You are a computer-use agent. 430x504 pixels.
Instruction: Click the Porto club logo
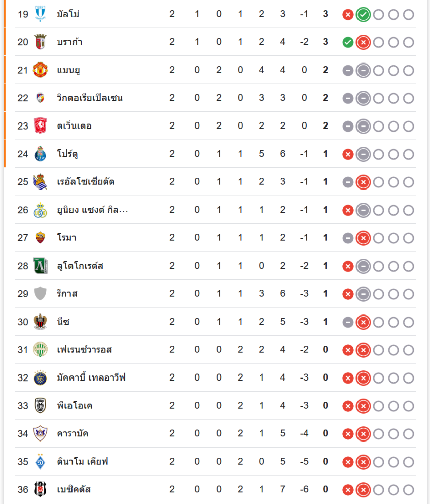click(40, 154)
